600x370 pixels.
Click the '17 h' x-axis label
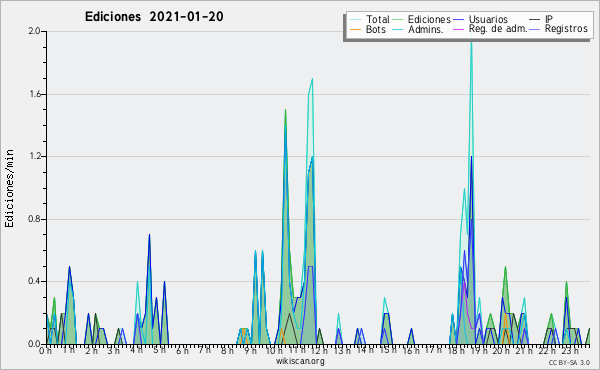click(433, 350)
